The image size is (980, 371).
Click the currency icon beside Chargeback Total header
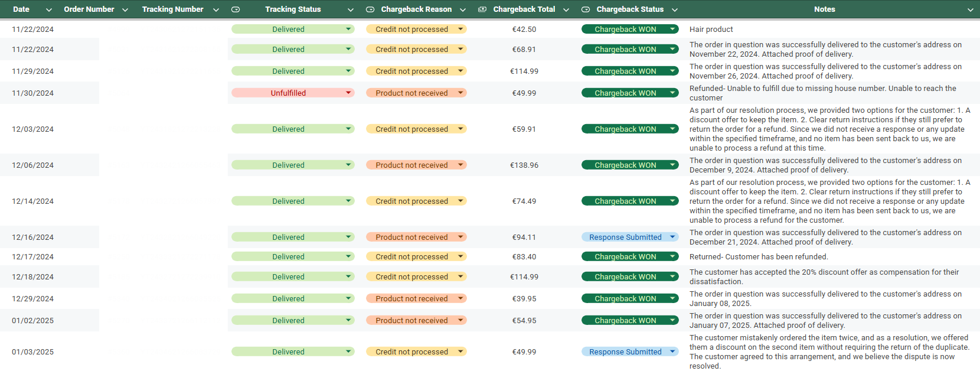[x=482, y=9]
